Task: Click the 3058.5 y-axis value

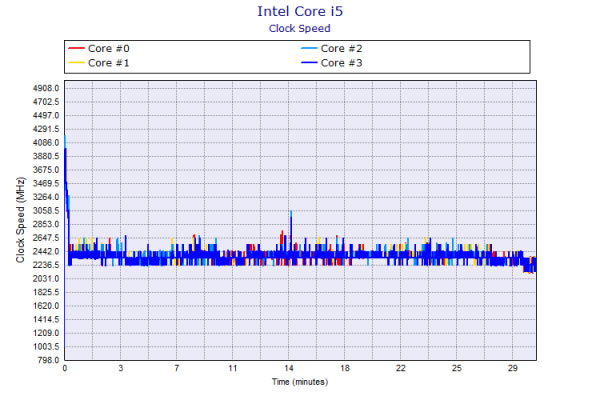Action: (x=46, y=211)
